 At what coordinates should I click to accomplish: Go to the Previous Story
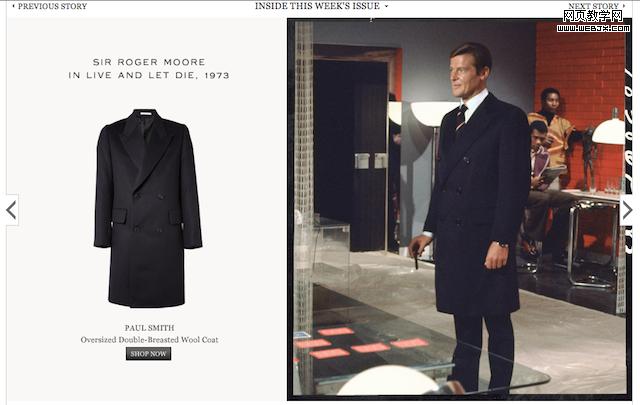(48, 6)
